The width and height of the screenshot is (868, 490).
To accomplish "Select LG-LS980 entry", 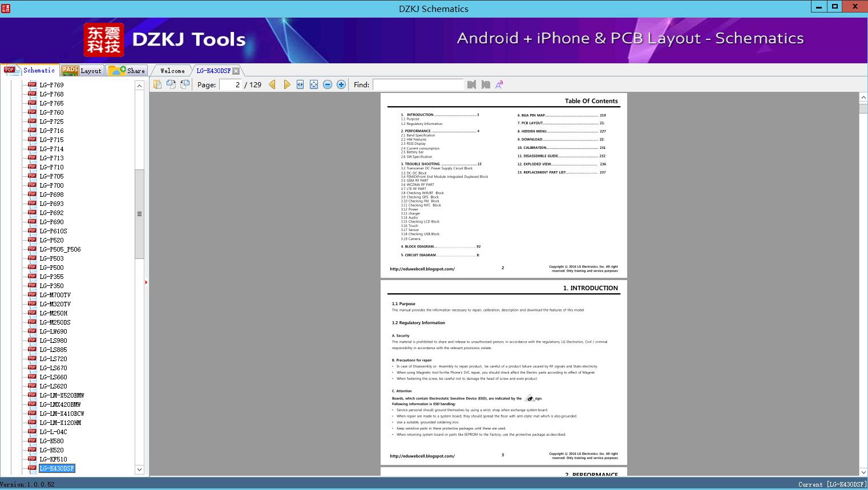I will click(x=53, y=341).
